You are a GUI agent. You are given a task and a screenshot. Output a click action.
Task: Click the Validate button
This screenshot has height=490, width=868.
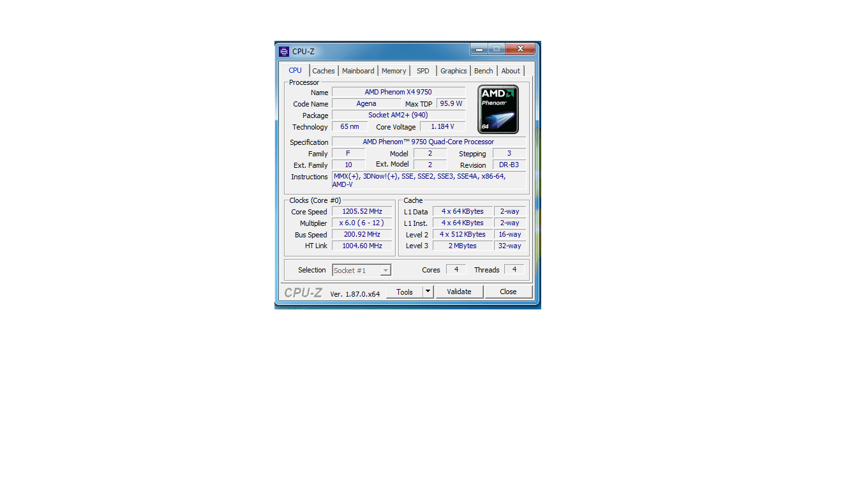(x=459, y=292)
